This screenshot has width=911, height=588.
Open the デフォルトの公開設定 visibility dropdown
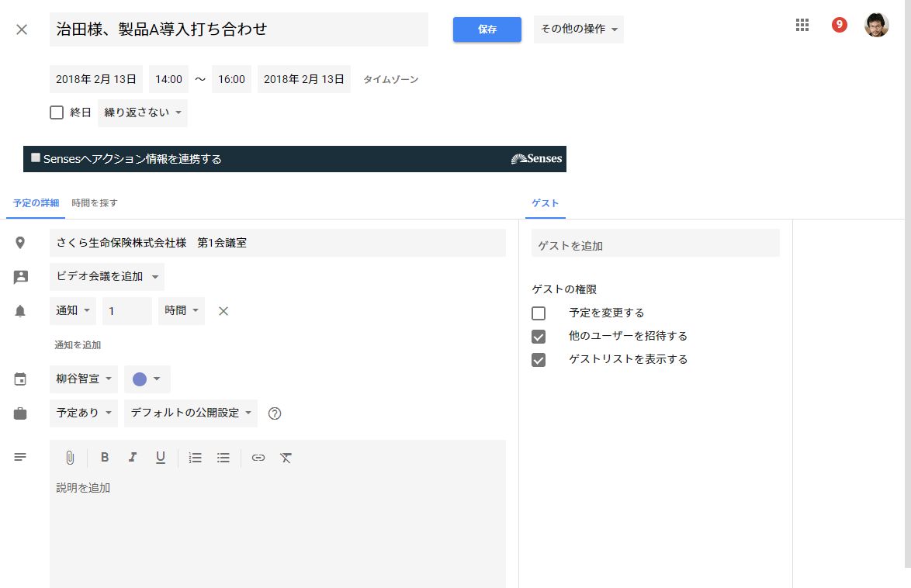point(190,413)
